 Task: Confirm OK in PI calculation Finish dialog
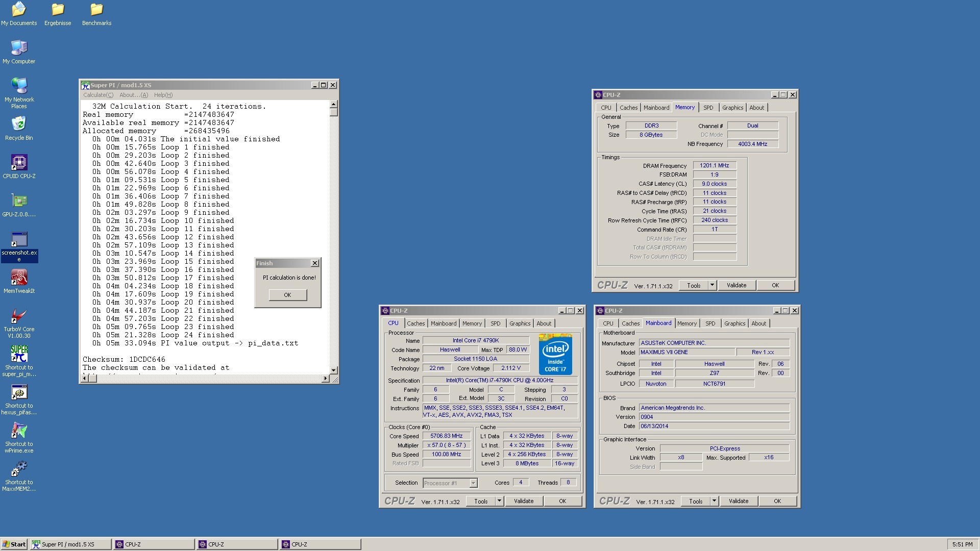pyautogui.click(x=287, y=295)
